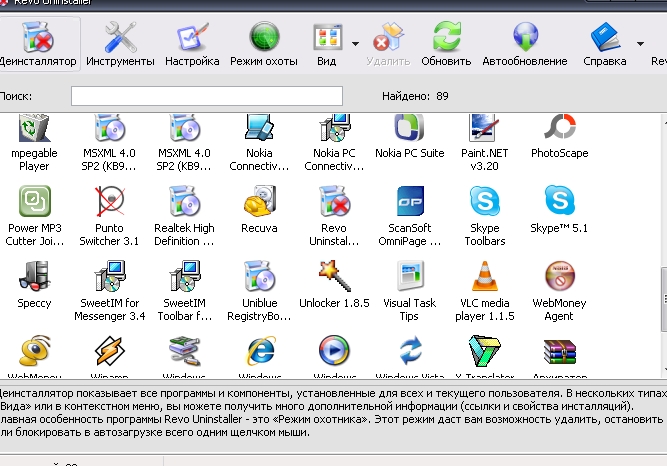Open Настройка settings
Screen dimensions: 667x466
coord(192,45)
